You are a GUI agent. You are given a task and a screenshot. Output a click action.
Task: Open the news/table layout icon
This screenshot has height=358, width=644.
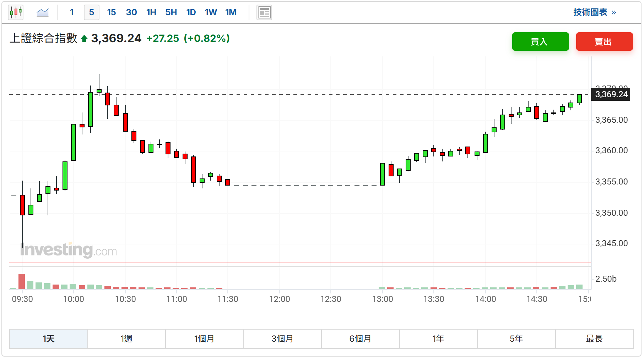coord(264,12)
